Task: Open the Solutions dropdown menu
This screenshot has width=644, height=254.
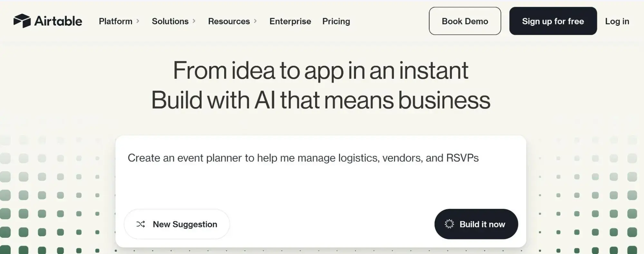Action: [170, 21]
